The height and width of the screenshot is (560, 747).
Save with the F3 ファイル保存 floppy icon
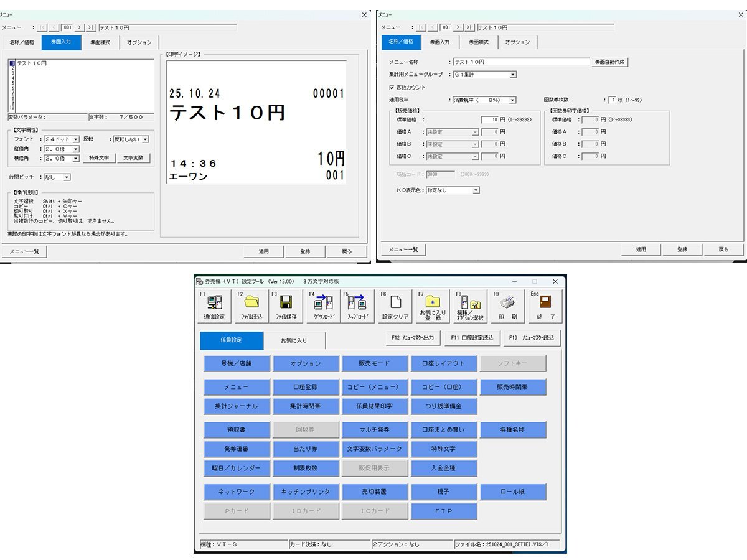click(286, 306)
